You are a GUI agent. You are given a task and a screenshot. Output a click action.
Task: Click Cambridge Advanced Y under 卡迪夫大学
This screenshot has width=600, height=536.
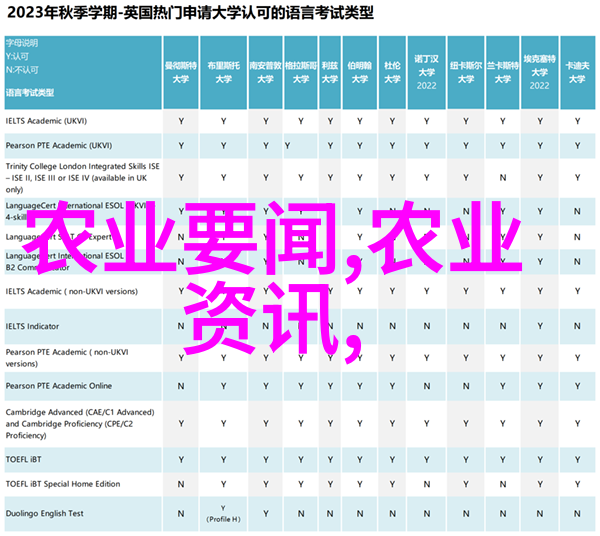click(x=577, y=424)
